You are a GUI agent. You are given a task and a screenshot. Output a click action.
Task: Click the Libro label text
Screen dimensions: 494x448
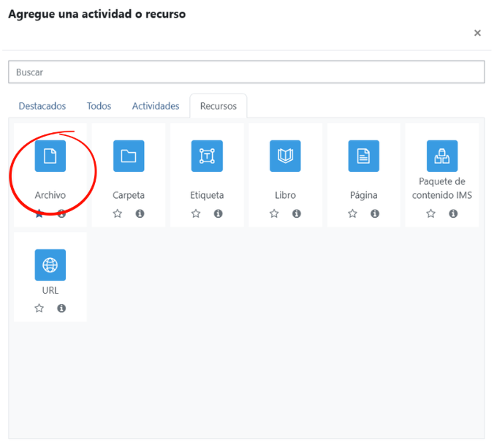(x=285, y=195)
